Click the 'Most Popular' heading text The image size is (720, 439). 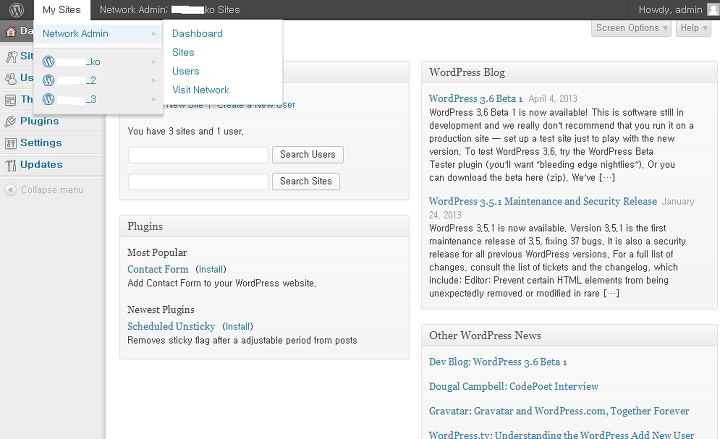coord(157,253)
